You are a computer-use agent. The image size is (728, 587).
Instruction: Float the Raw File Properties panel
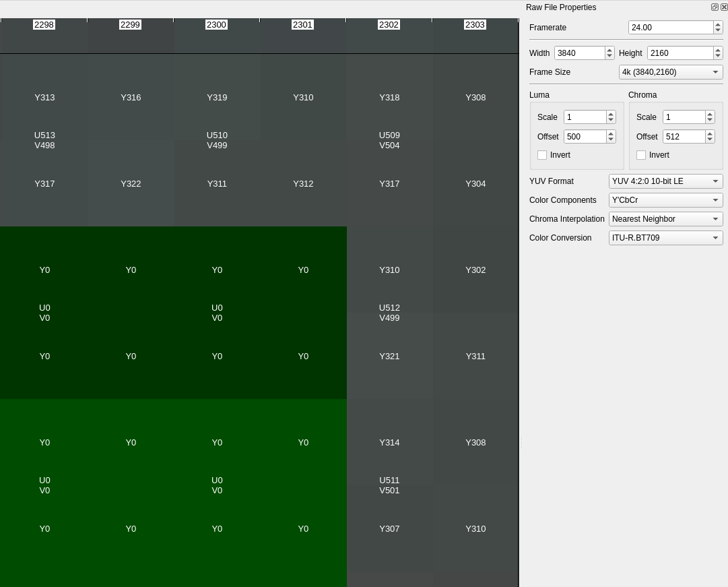click(715, 7)
